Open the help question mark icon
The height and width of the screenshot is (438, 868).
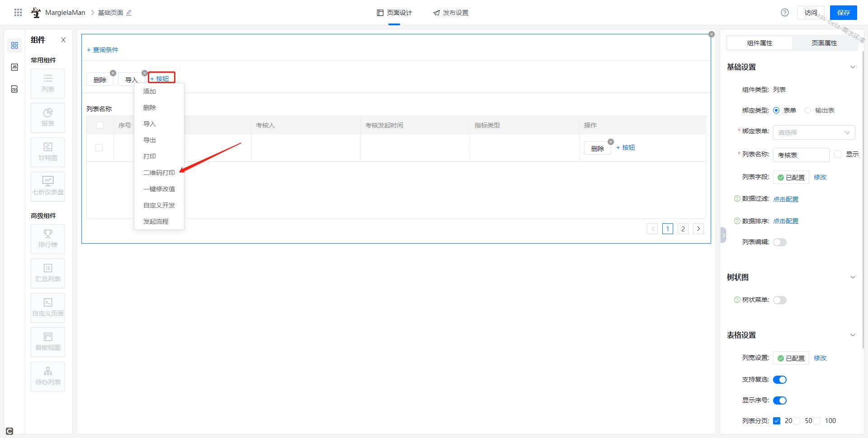click(785, 13)
